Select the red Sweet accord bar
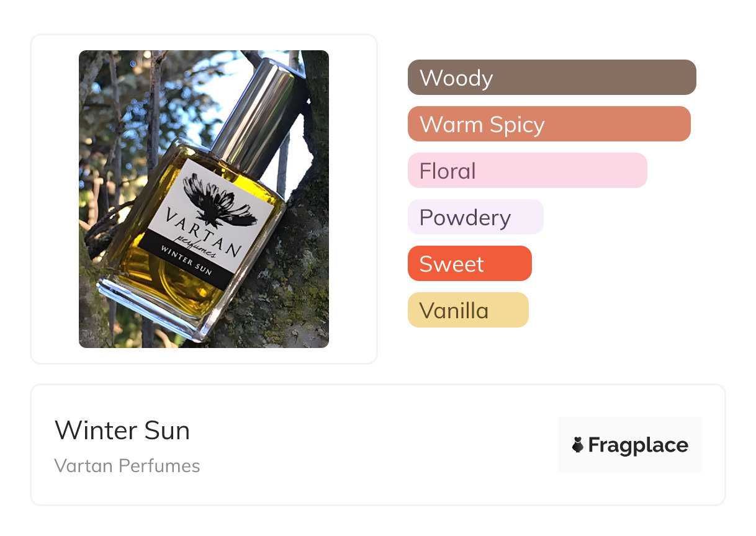This screenshot has height=536, width=756. tap(469, 264)
